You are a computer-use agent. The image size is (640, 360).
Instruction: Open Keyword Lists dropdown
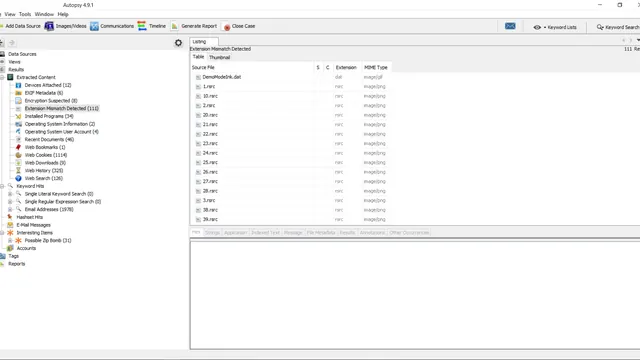(555, 27)
